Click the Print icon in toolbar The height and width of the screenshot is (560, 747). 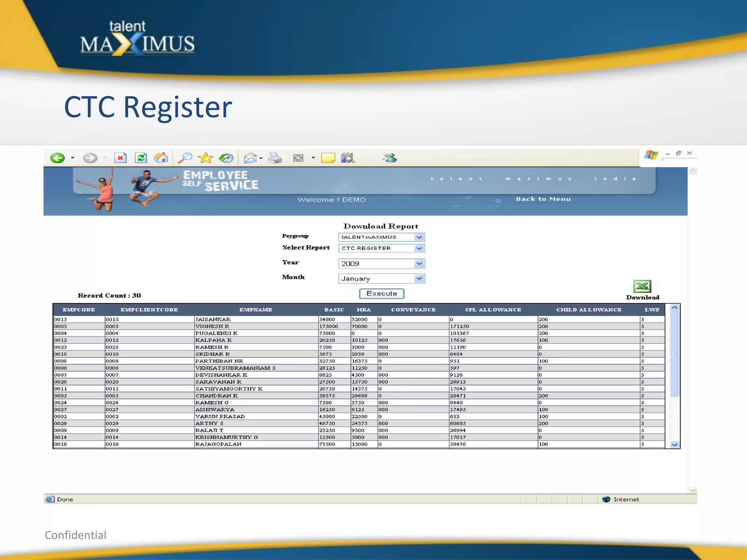(275, 158)
